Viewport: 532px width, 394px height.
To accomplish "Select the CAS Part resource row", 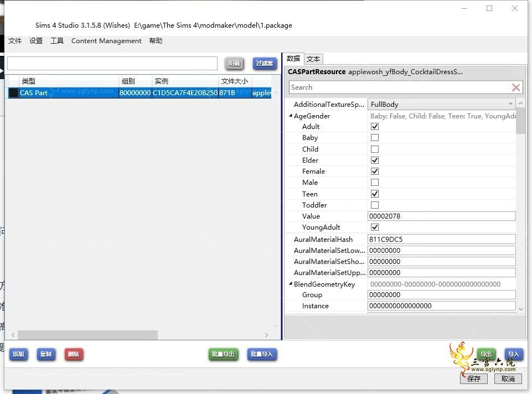I will (140, 92).
